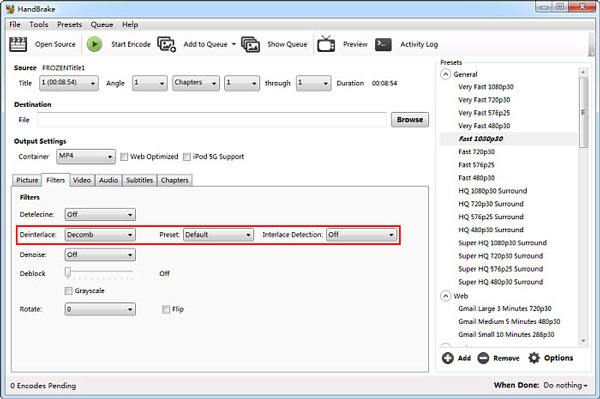Switch to the Subtitles tab

140,180
